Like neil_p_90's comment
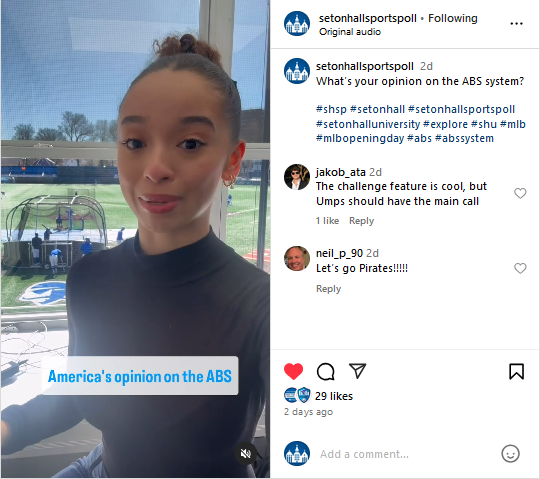 point(520,268)
